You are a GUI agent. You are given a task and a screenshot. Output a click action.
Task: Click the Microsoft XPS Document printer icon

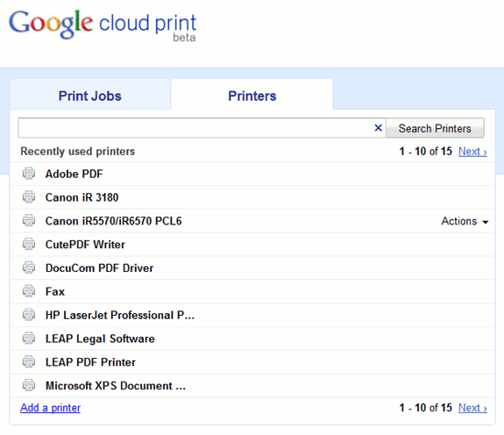tap(29, 386)
